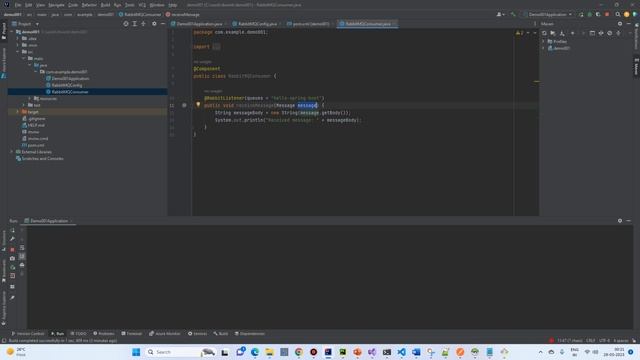The image size is (640, 360).
Task: Open the Navigate menu
Action: point(56,5)
